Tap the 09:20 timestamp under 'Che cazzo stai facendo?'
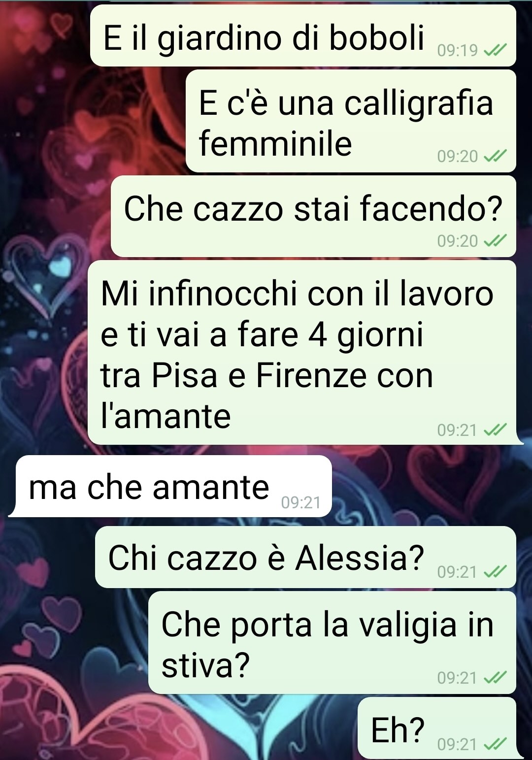Image resolution: width=532 pixels, height=760 pixels. pos(458,241)
